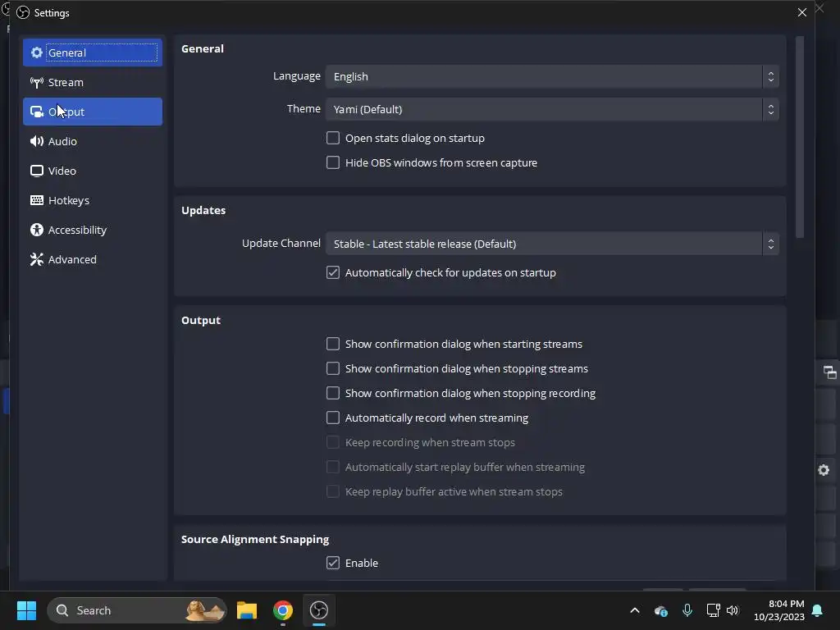The height and width of the screenshot is (630, 840).
Task: Uncheck Automatically check for updates on startup
Action: point(333,272)
